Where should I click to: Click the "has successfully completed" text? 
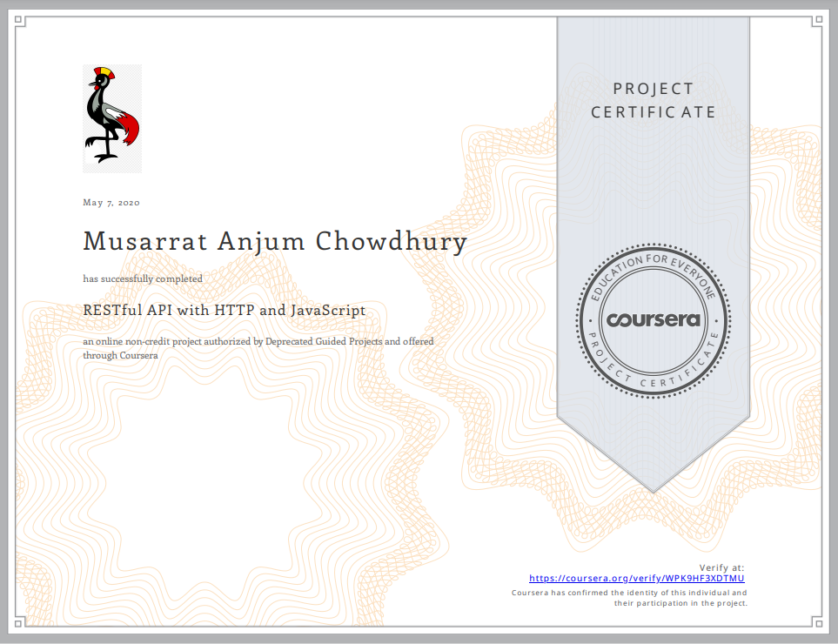[143, 279]
